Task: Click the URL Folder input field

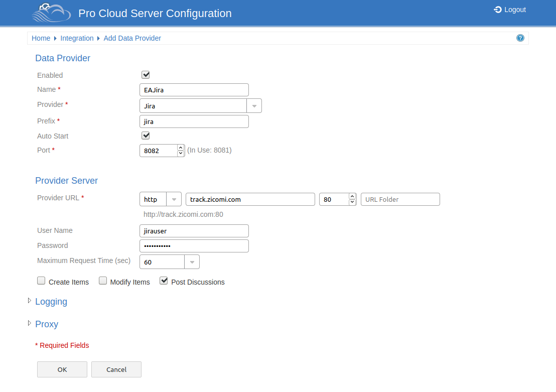Action: click(x=400, y=199)
